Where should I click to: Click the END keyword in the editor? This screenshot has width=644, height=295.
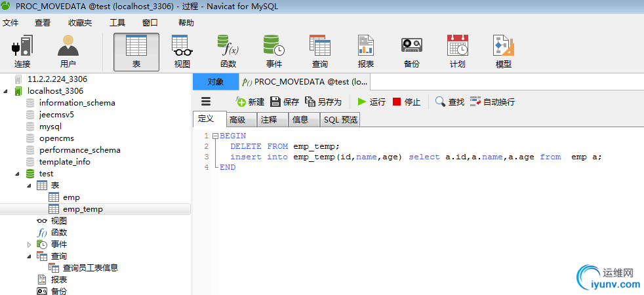coord(228,167)
